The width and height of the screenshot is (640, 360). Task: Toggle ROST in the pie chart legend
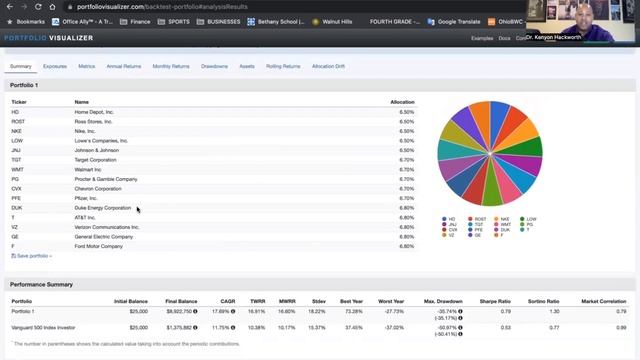477,219
